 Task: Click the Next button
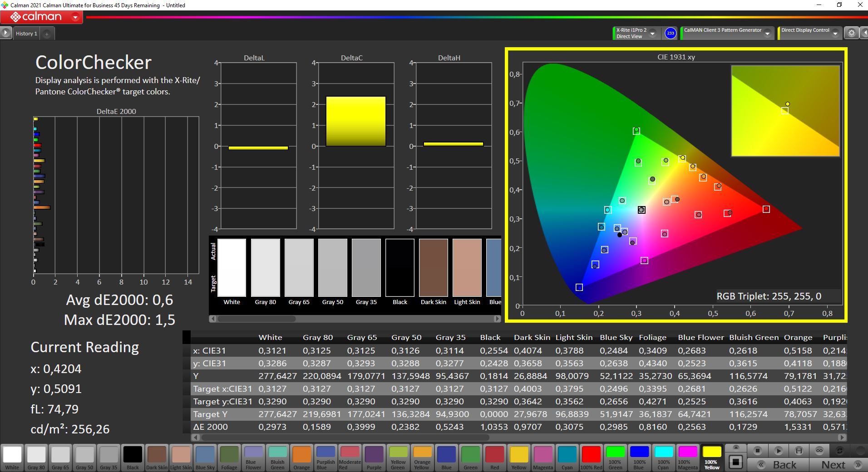[x=839, y=465]
